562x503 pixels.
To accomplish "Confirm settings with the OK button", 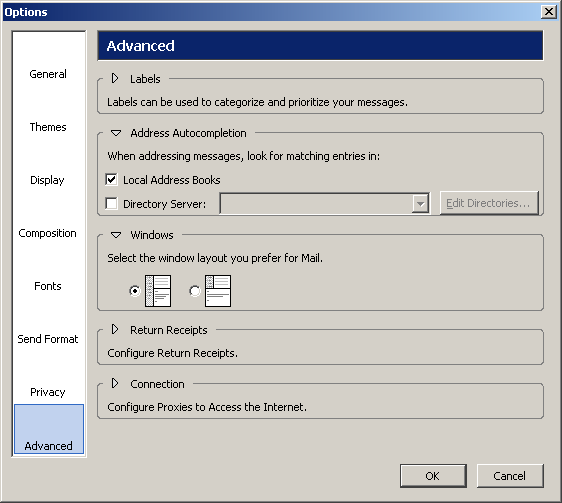I will pos(433,476).
